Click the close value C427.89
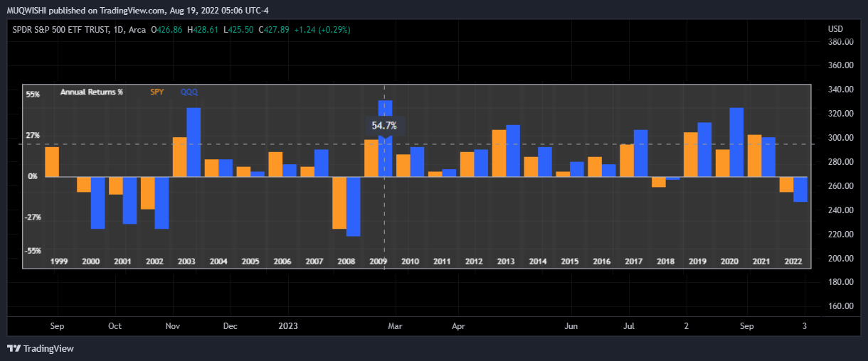Screen dimensions: 868x361 pos(275,30)
